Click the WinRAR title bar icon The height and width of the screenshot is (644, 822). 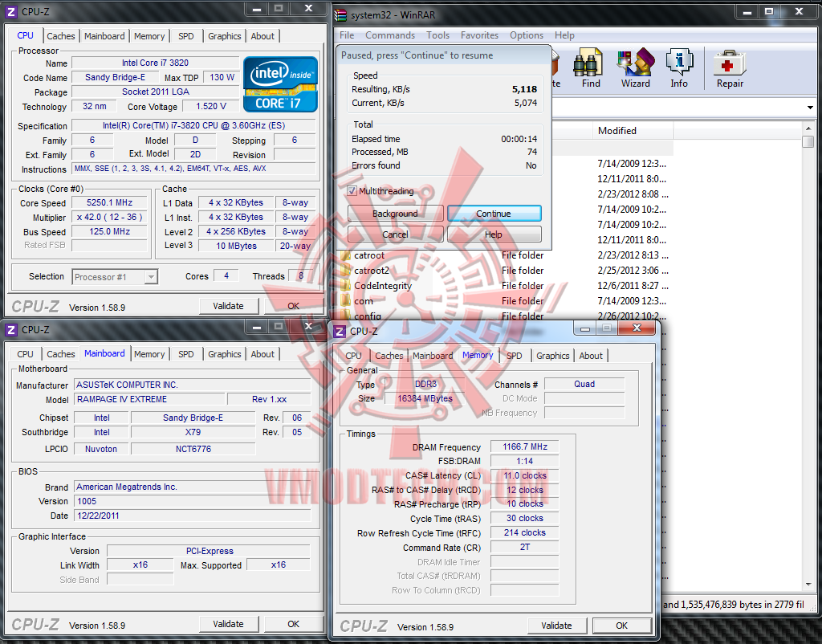coord(340,14)
